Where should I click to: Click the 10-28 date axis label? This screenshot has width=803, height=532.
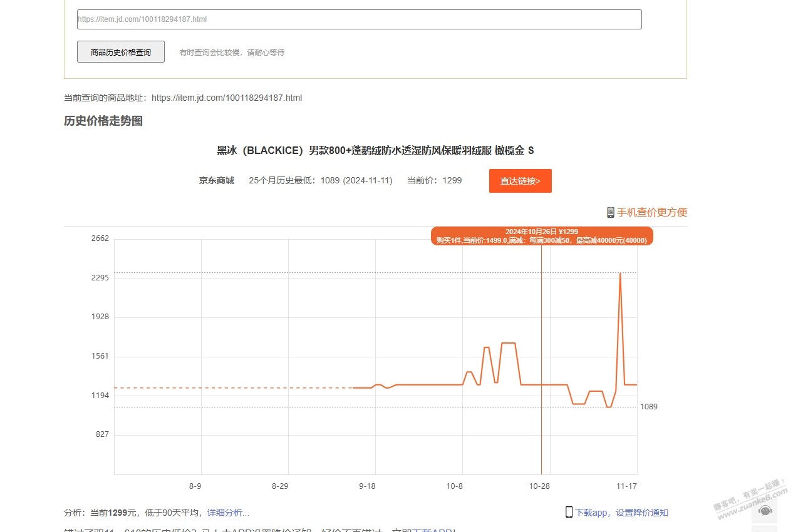(x=539, y=486)
